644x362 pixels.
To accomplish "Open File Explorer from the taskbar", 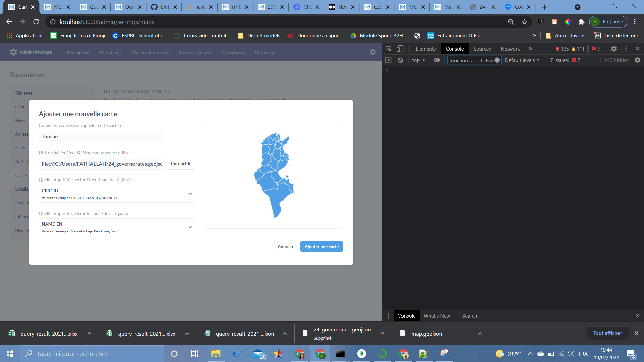I will (x=216, y=354).
